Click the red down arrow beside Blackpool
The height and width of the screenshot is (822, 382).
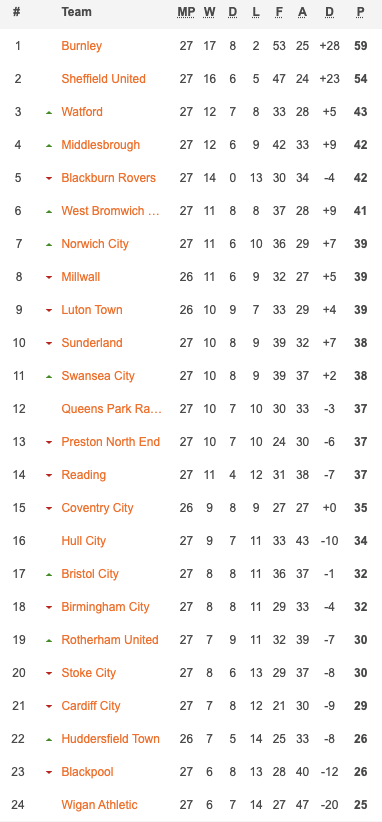pyautogui.click(x=49, y=773)
